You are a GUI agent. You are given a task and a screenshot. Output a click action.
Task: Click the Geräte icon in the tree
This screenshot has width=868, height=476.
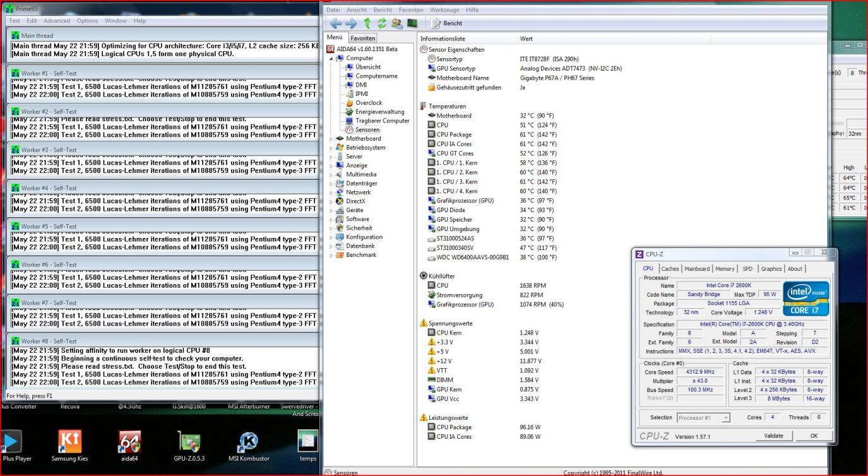pyautogui.click(x=340, y=210)
